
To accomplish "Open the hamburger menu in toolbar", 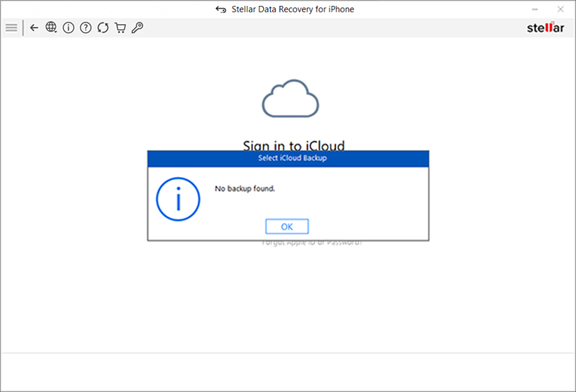I will pos(11,28).
